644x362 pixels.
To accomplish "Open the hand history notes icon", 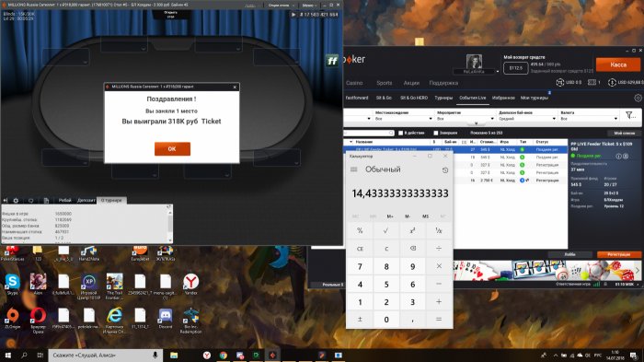I will pos(46,200).
